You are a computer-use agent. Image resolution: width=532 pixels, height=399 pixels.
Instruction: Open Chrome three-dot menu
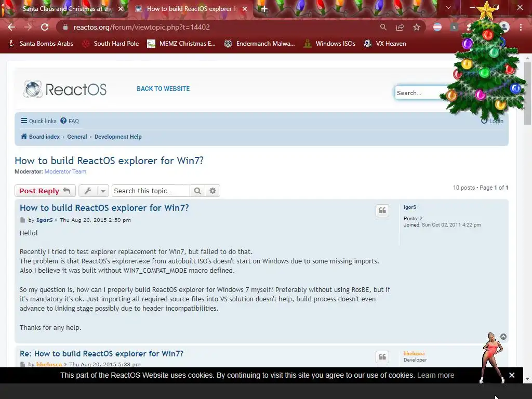(521, 27)
